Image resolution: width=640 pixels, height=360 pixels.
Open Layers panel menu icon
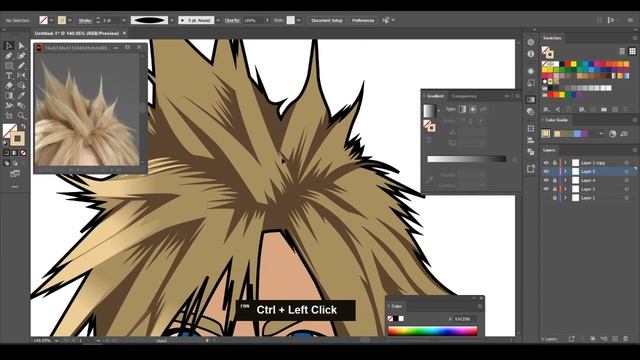[635, 150]
